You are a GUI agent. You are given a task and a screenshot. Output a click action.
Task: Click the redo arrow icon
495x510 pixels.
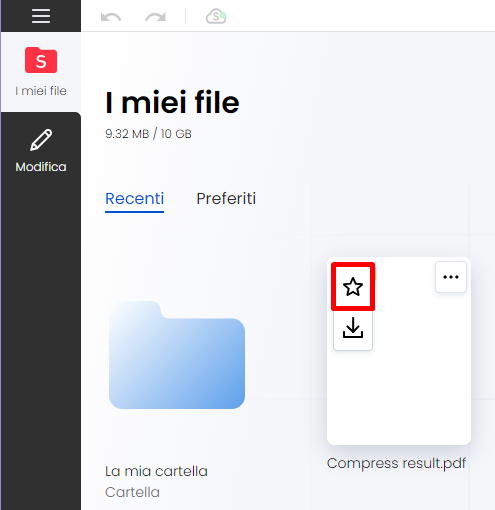(156, 17)
